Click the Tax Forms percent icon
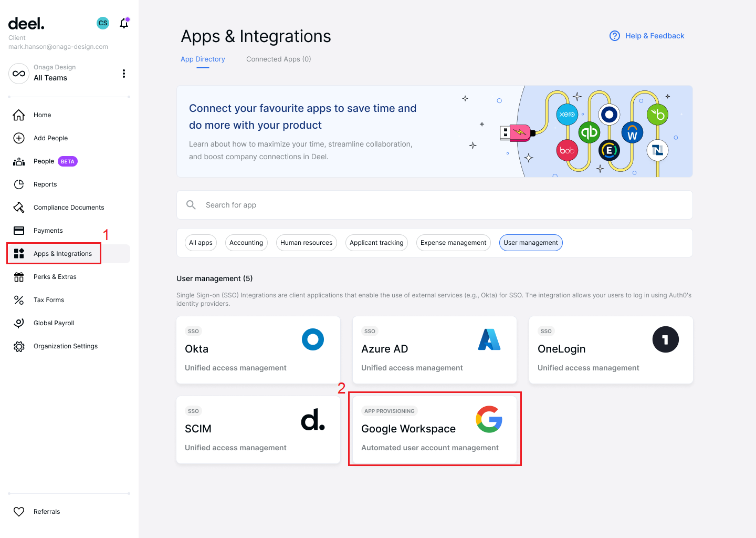Image resolution: width=756 pixels, height=538 pixels. click(x=19, y=300)
